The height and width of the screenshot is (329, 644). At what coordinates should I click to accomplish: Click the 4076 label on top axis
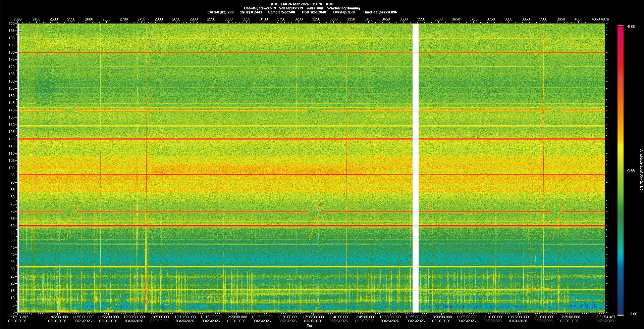coord(605,19)
